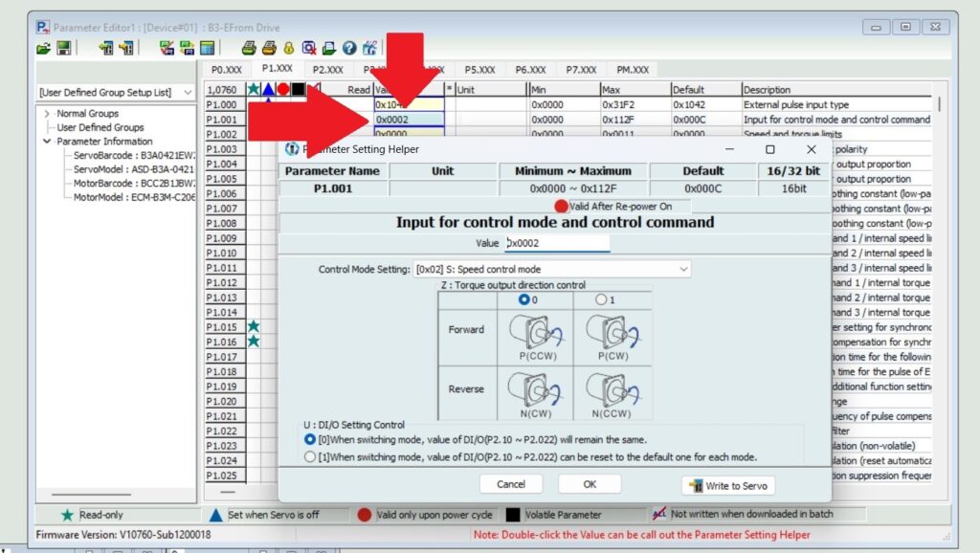Click the Write to Servo button
Viewport: 980px width, 553px height.
727,485
